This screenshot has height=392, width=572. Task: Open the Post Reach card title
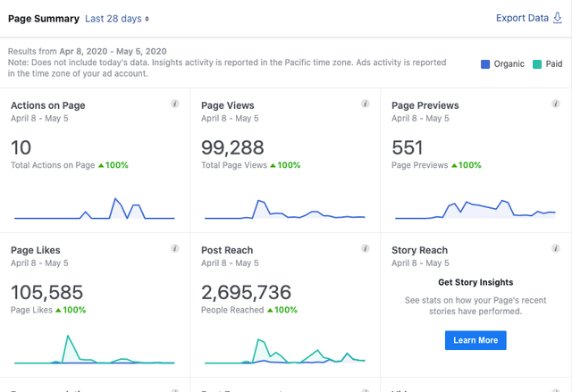coord(227,250)
